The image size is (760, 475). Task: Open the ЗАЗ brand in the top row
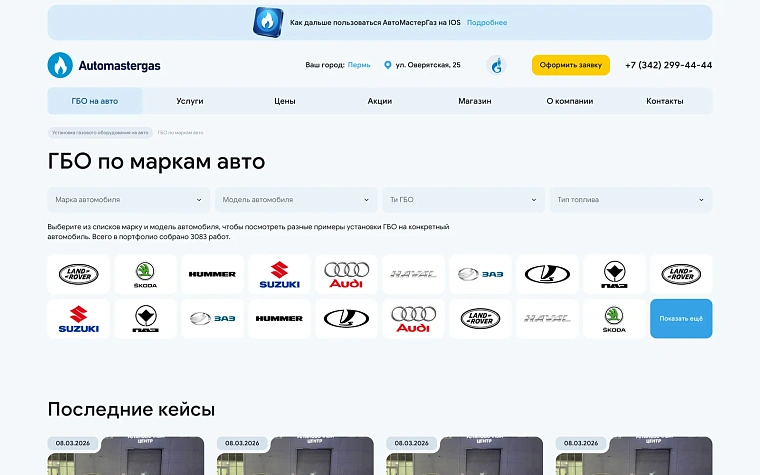point(480,274)
